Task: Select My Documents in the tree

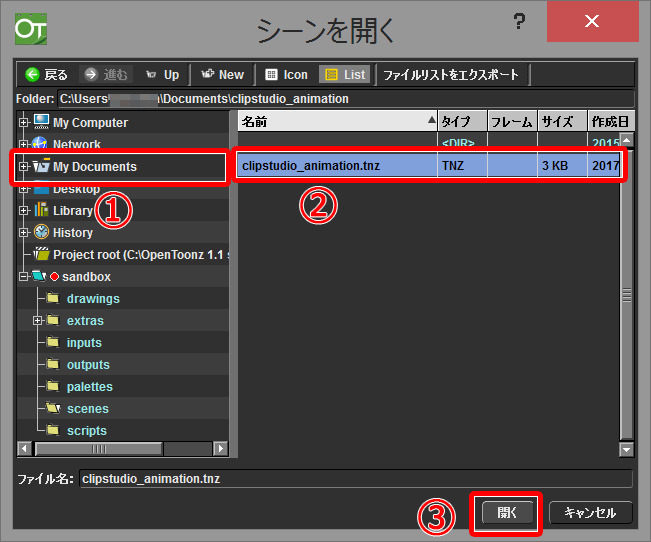Action: pyautogui.click(x=95, y=167)
